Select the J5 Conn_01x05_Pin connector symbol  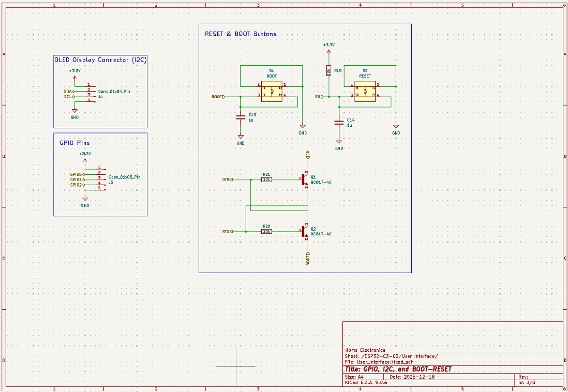[100, 179]
